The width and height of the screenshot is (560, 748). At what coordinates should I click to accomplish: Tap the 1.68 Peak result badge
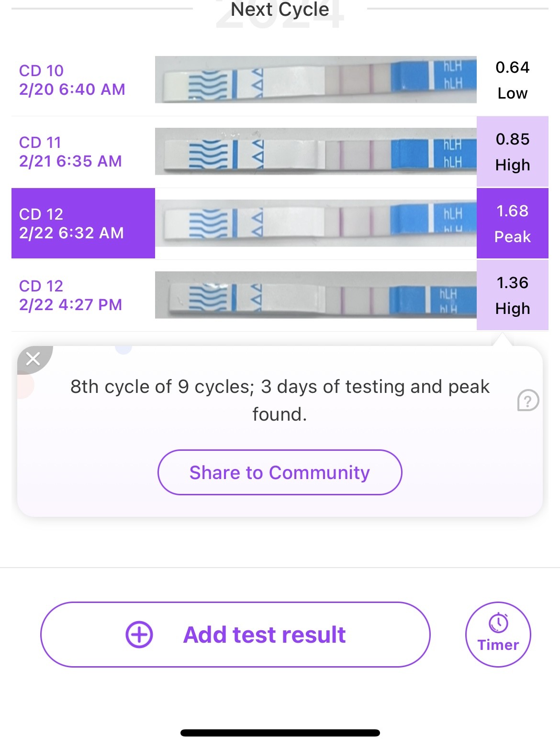click(512, 223)
